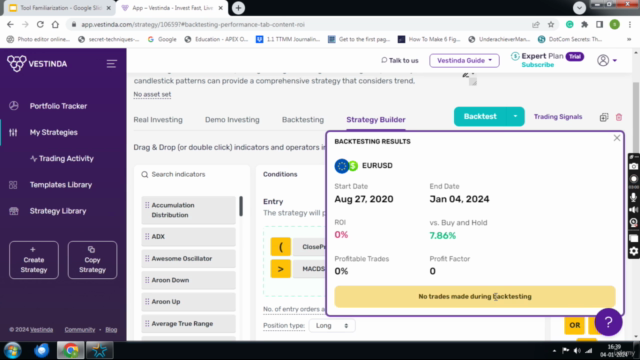Run the Backtest button
640x360 pixels.
[480, 116]
